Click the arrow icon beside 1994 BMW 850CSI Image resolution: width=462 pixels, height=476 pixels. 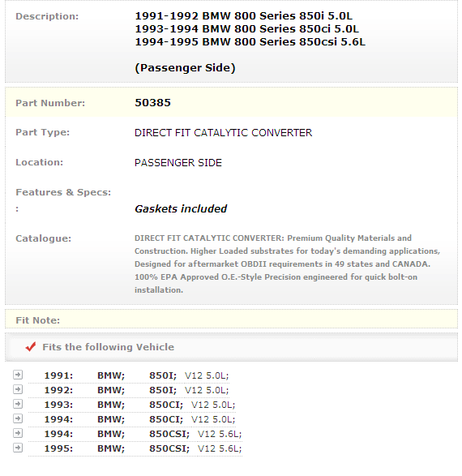coord(18,433)
